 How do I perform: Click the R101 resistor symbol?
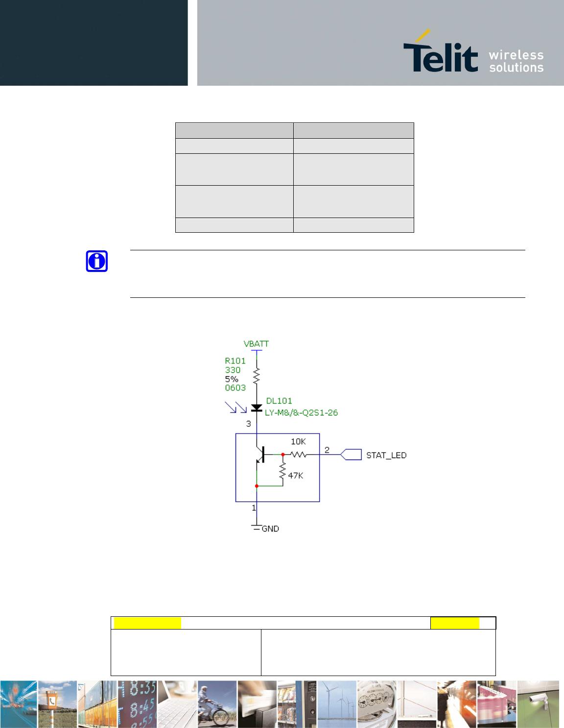(x=257, y=376)
